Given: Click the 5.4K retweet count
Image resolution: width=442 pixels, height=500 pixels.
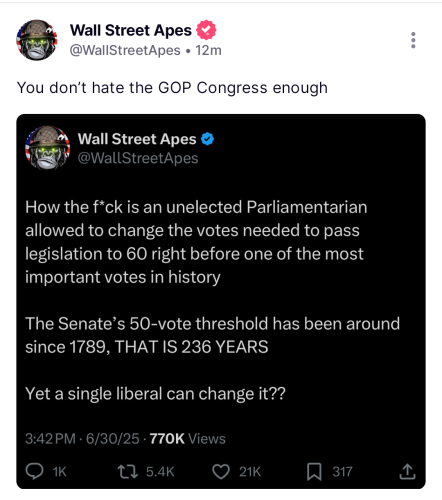Looking at the screenshot, I should pos(160,472).
